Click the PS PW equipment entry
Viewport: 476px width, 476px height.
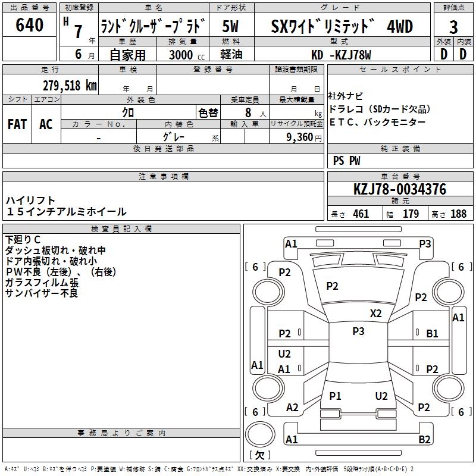pos(347,161)
